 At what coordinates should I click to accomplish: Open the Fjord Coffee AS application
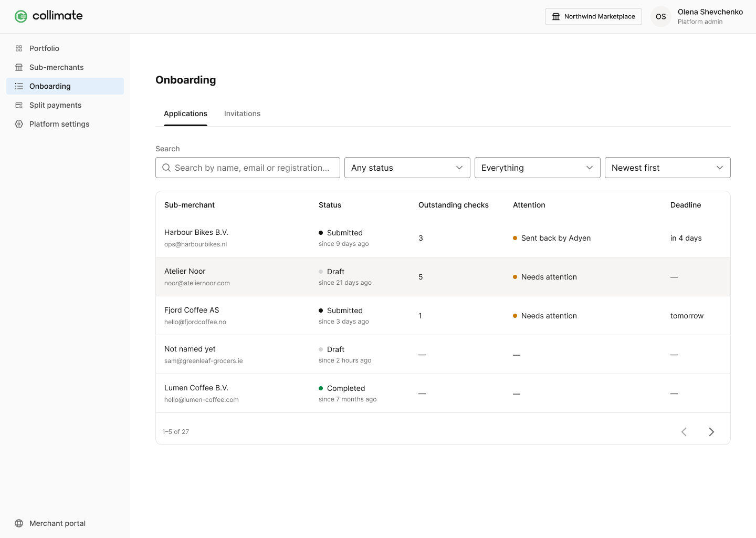[443, 316]
